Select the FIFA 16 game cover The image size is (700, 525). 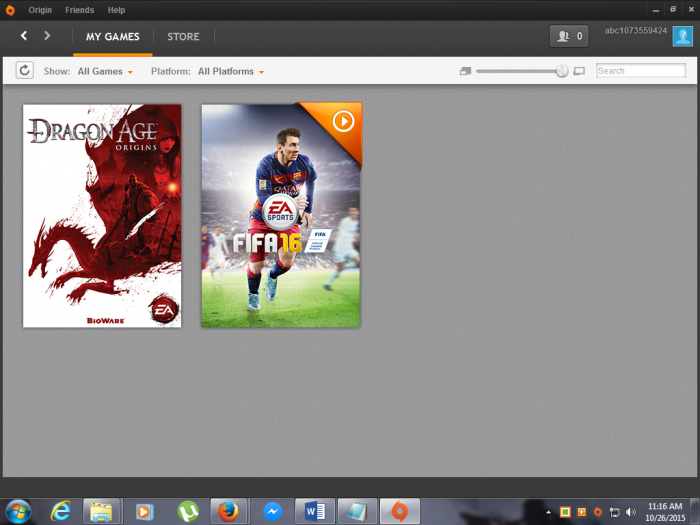coord(281,216)
